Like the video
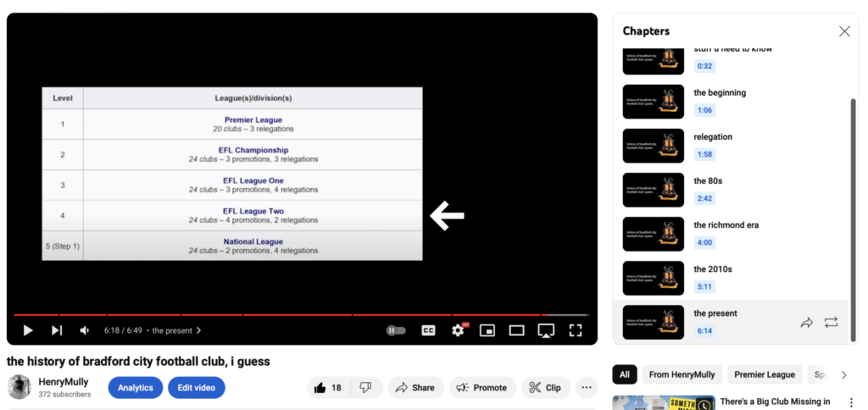The width and height of the screenshot is (868, 410). (x=329, y=388)
